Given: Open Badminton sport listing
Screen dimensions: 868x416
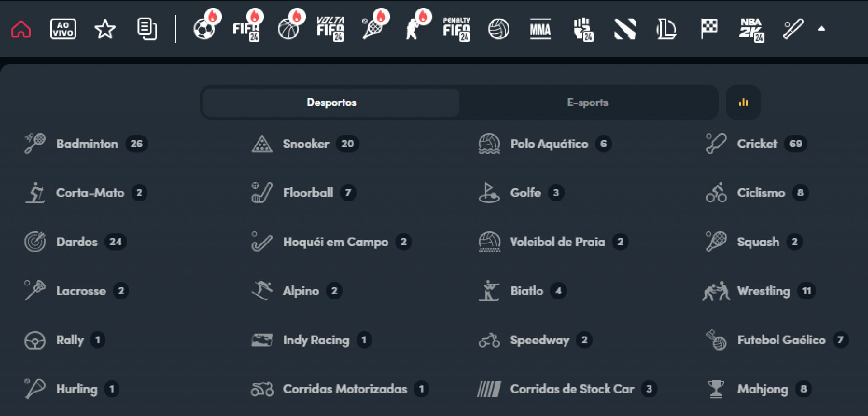Looking at the screenshot, I should tap(87, 144).
